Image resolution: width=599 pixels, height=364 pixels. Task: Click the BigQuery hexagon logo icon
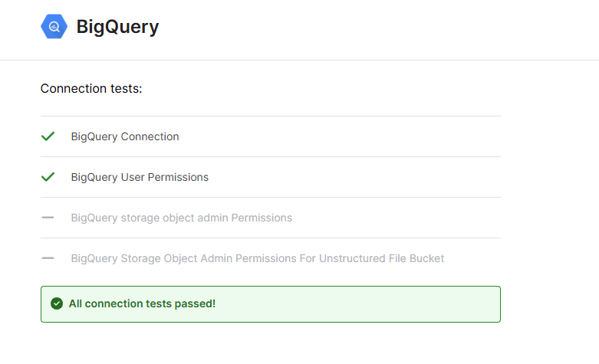54,26
